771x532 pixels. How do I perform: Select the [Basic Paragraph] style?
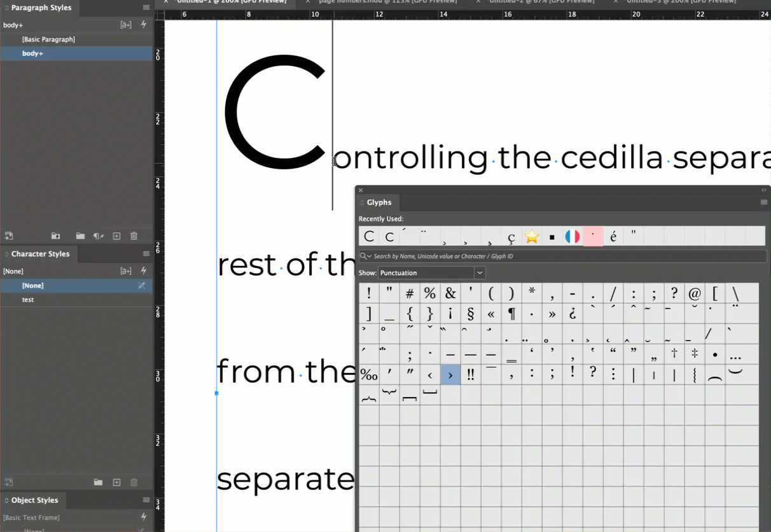76,39
